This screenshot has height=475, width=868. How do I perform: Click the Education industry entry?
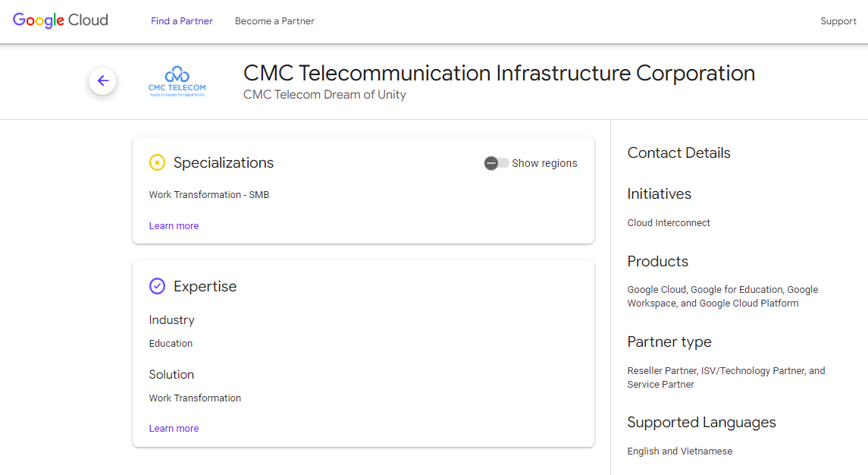point(171,344)
